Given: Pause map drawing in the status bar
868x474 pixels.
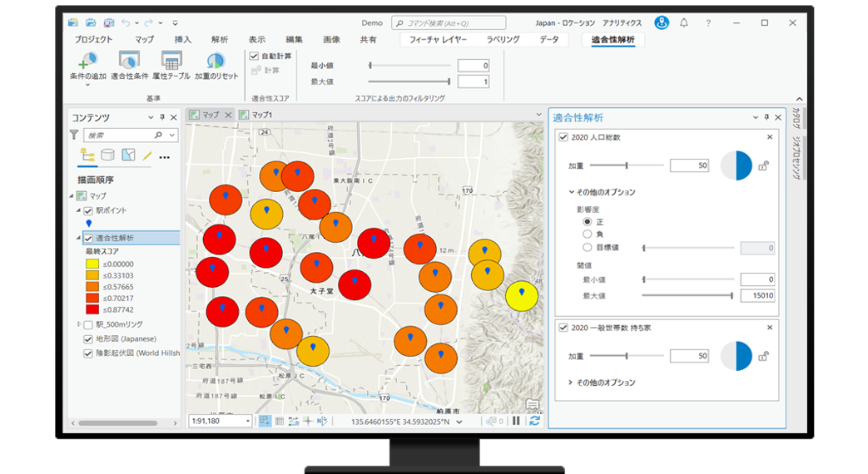Looking at the screenshot, I should tap(516, 421).
